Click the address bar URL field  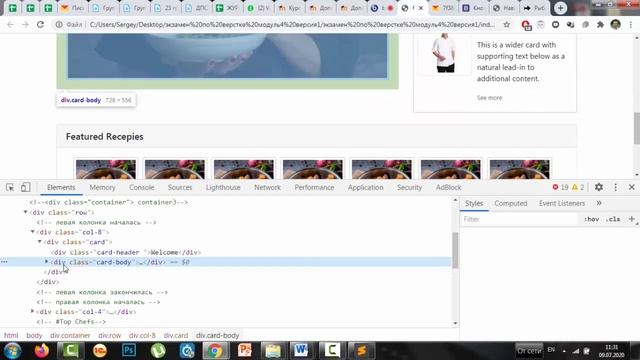tap(292, 24)
